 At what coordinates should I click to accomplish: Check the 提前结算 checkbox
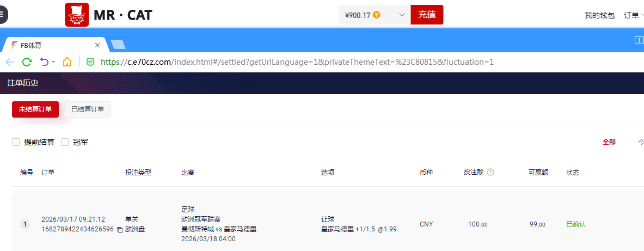point(16,142)
